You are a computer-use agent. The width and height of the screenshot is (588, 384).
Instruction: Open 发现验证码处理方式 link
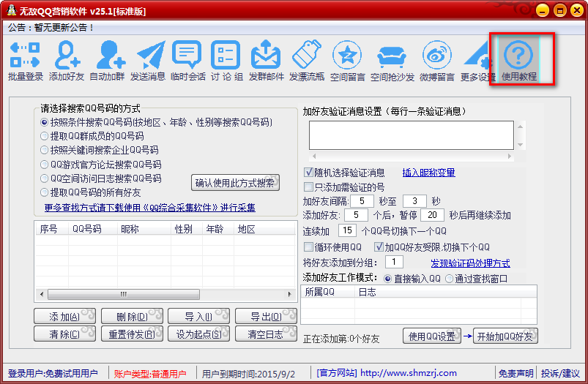470,263
